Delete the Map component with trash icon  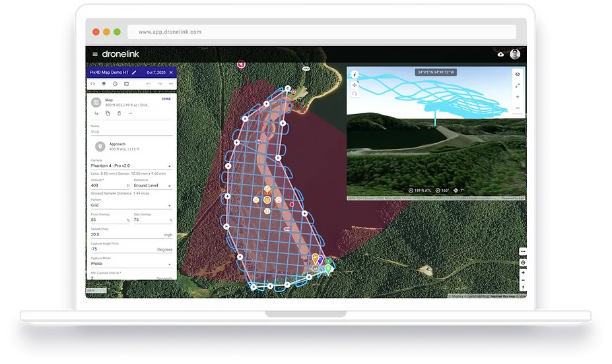coord(119,113)
